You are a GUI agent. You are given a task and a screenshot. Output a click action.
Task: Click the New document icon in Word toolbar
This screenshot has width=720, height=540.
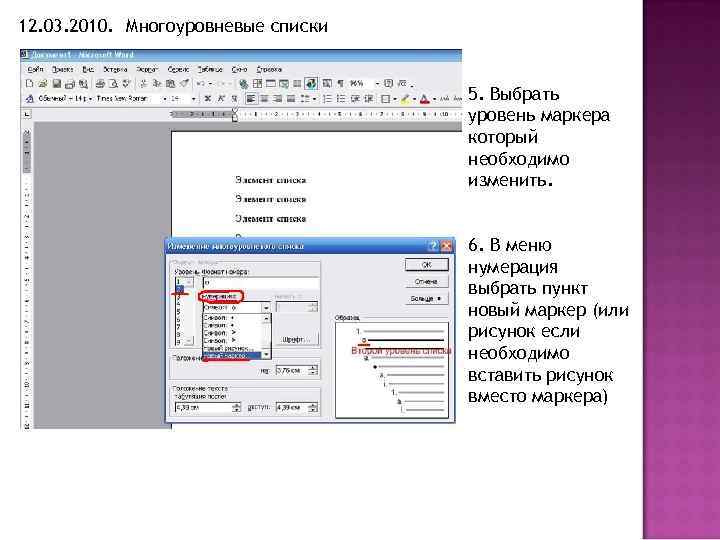29,84
